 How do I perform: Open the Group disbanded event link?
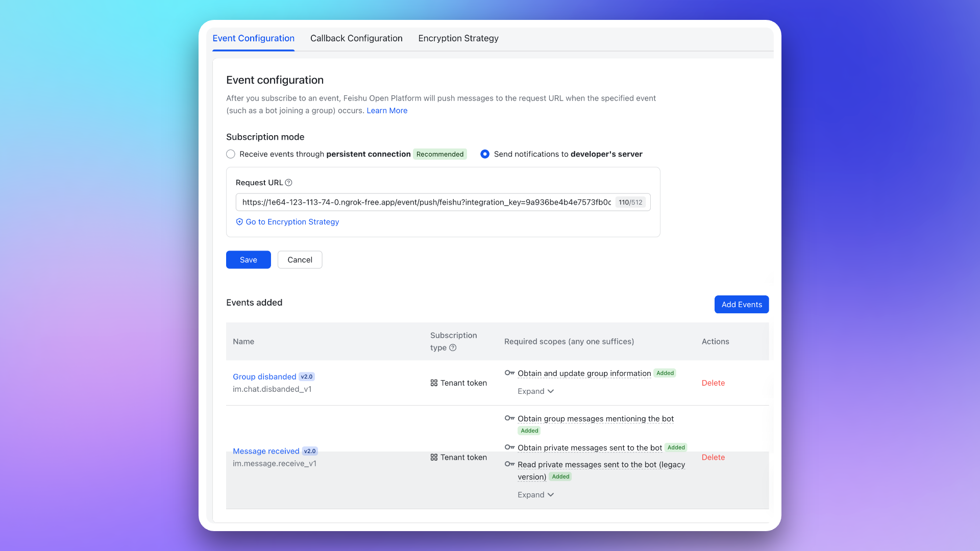tap(264, 377)
